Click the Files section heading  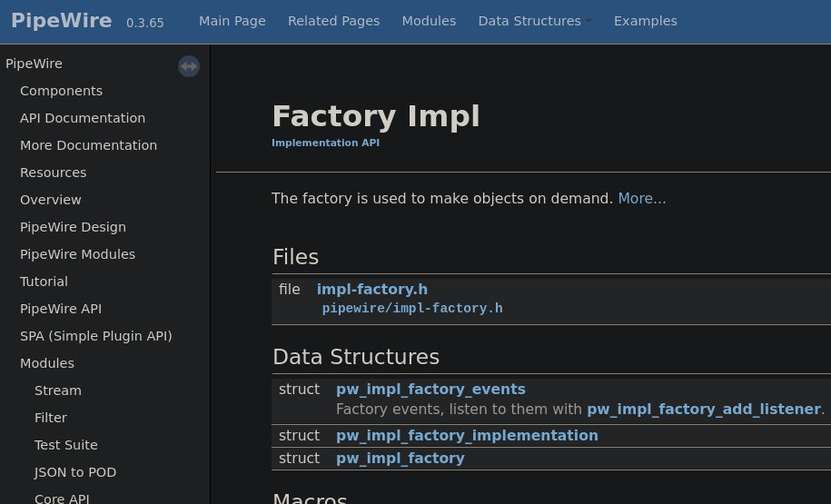tap(296, 257)
